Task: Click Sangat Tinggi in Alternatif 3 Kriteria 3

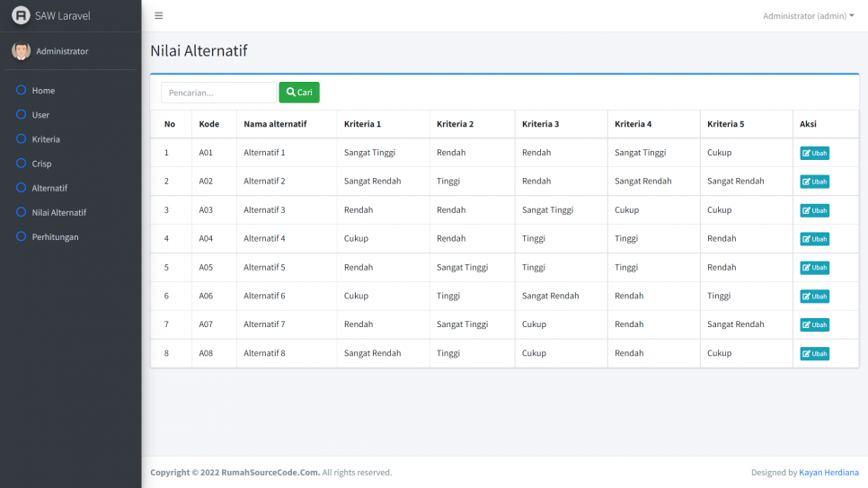Action: coord(547,210)
